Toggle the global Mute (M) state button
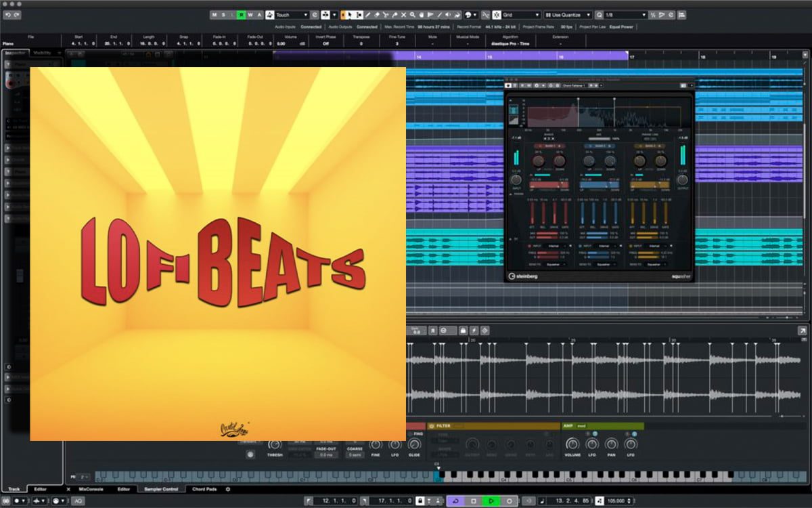The width and height of the screenshot is (812, 508). [215, 15]
